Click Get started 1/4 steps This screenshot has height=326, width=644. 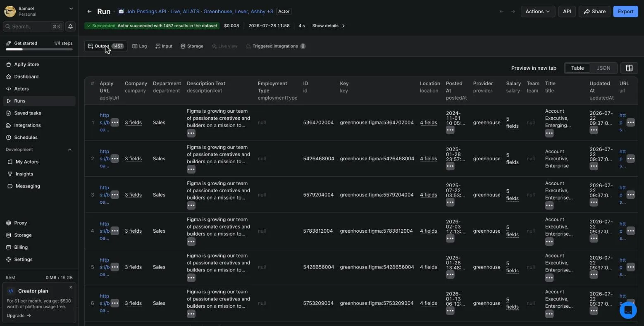[39, 43]
